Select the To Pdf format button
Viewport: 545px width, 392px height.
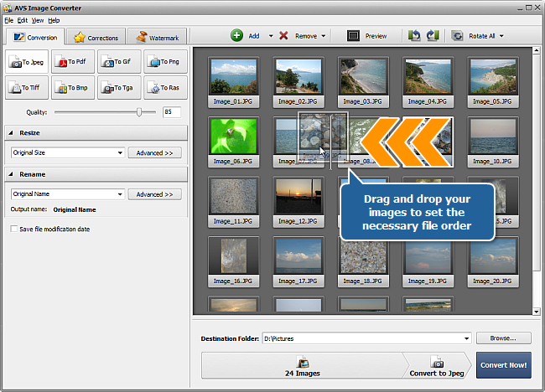tap(73, 62)
